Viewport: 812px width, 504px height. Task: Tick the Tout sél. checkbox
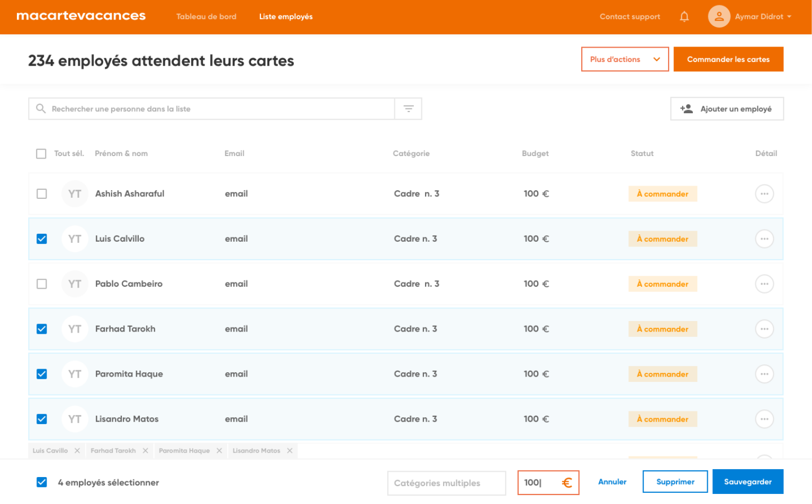(x=41, y=154)
